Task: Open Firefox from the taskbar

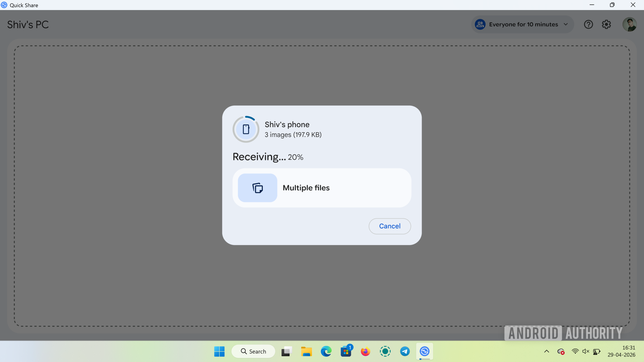Action: (x=366, y=351)
